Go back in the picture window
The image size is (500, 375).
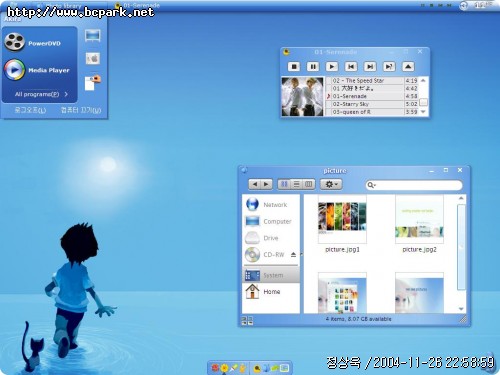[x=255, y=184]
